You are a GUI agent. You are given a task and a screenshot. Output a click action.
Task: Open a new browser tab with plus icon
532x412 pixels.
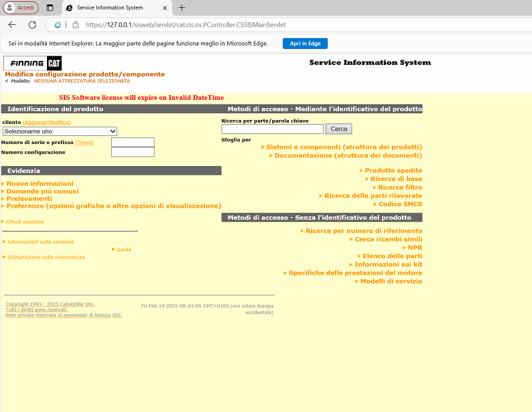click(182, 8)
